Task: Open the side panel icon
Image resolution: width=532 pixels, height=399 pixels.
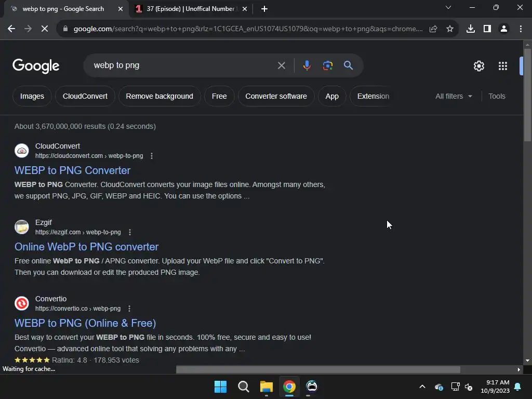Action: coord(487,29)
